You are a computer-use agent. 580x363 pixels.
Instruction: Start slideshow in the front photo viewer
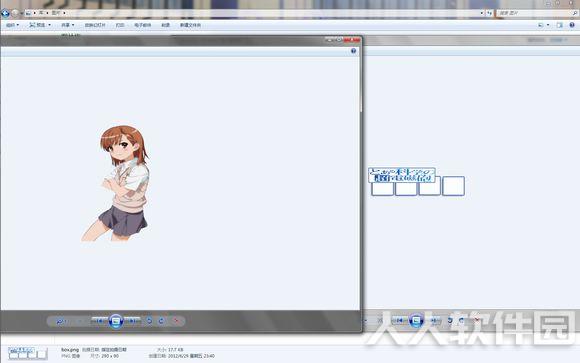tap(116, 321)
